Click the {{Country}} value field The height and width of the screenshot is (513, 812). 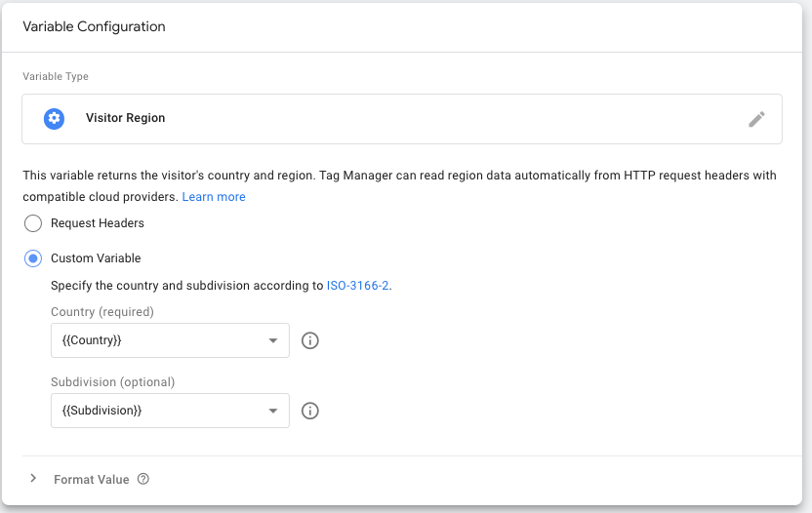pyautogui.click(x=146, y=341)
